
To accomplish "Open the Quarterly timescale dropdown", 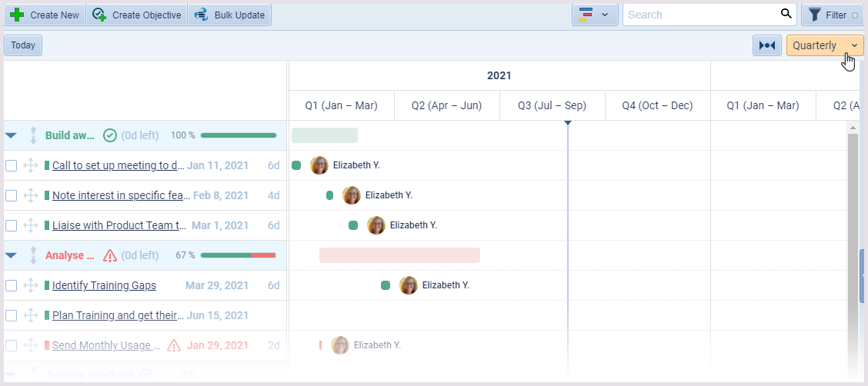I will coord(825,45).
